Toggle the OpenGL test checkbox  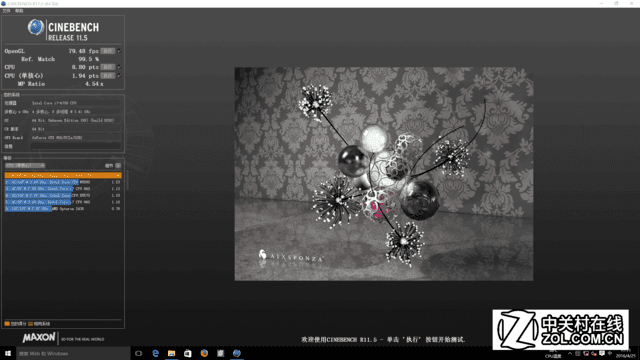coord(119,51)
